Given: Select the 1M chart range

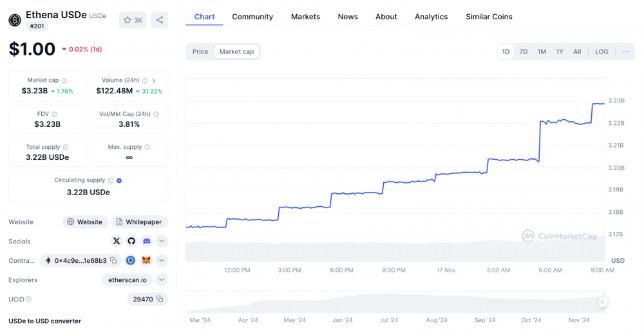Looking at the screenshot, I should point(542,52).
